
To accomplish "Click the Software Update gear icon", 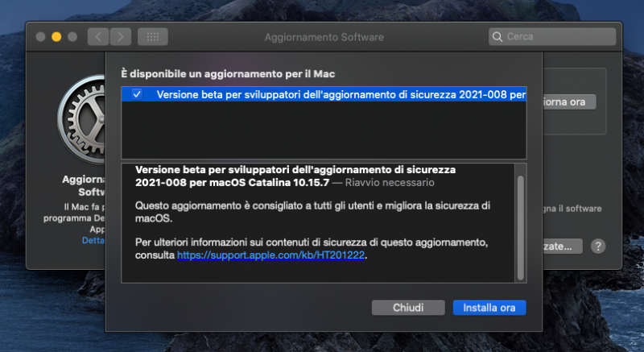I will coord(81,119).
